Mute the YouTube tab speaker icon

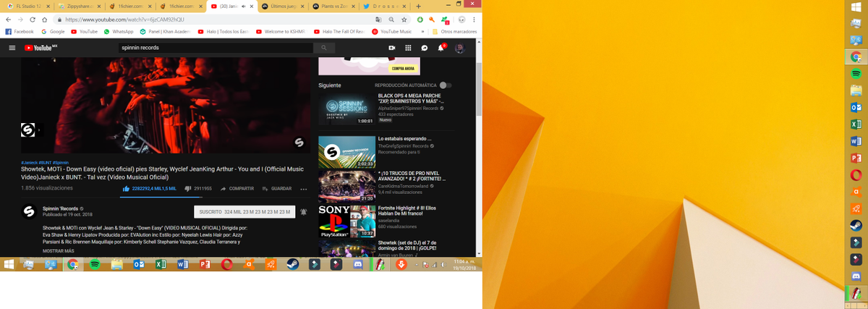[x=244, y=6]
